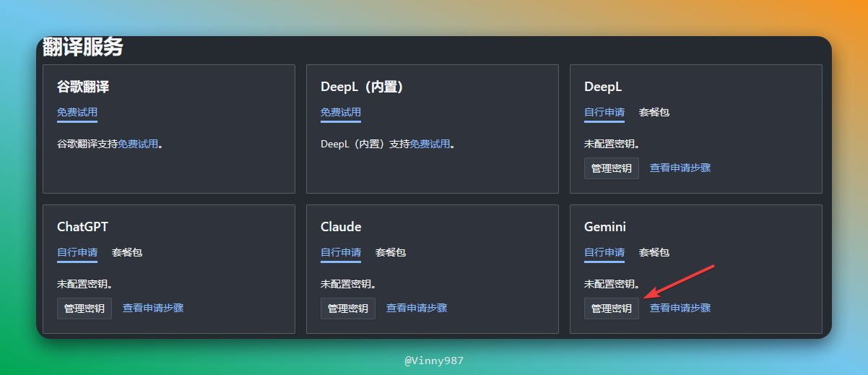View 查看申请步骤 link for ChatGPT
Viewport: 868px width, 375px height.
point(152,308)
